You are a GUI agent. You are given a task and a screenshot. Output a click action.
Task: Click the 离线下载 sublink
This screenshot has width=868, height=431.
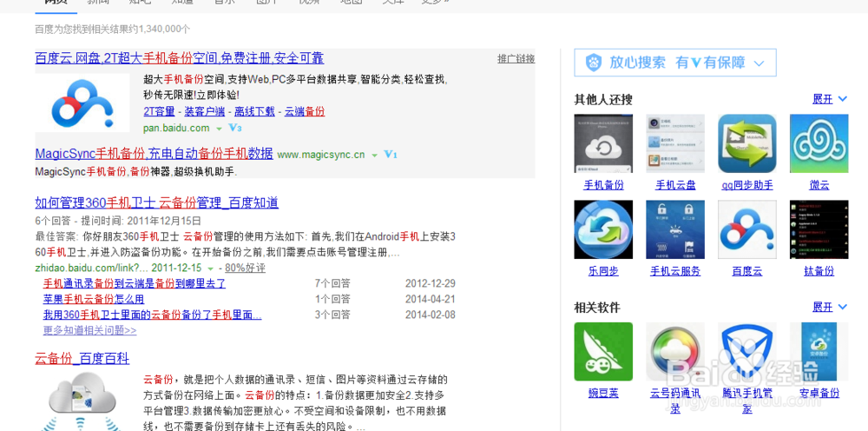pos(254,111)
